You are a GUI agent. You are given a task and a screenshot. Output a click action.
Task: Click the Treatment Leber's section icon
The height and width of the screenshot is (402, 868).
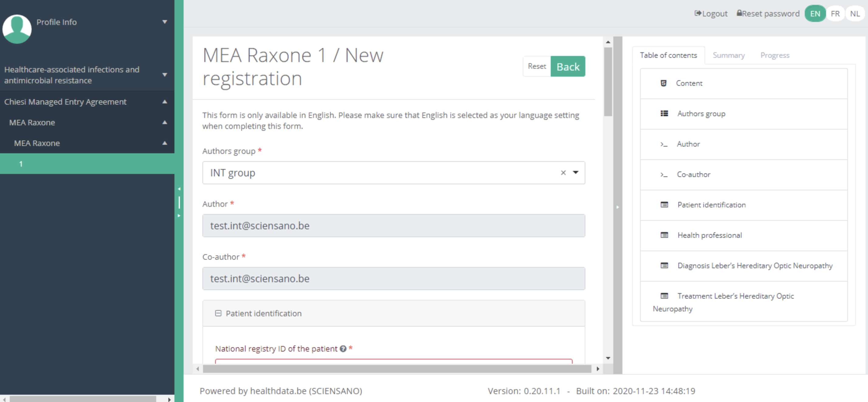click(664, 296)
